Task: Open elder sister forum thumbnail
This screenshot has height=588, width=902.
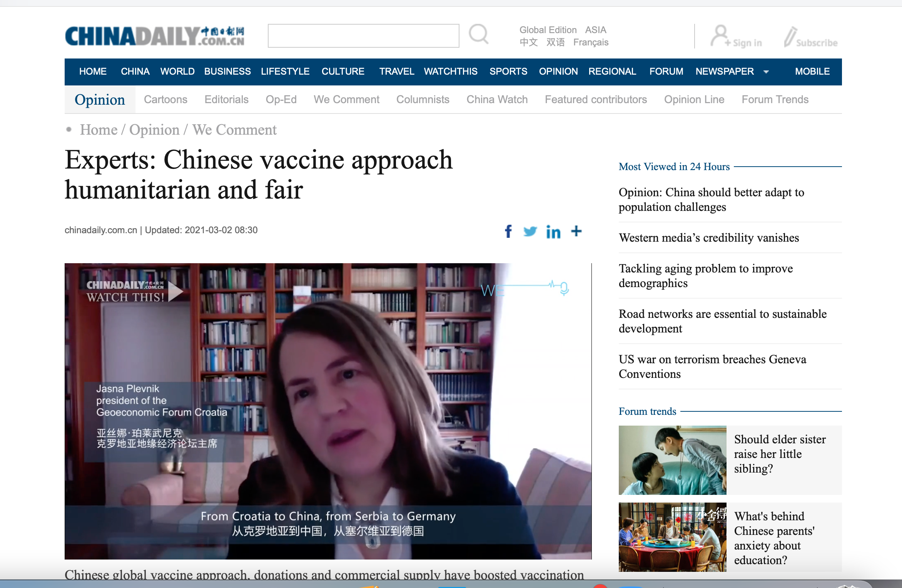Action: (x=673, y=460)
